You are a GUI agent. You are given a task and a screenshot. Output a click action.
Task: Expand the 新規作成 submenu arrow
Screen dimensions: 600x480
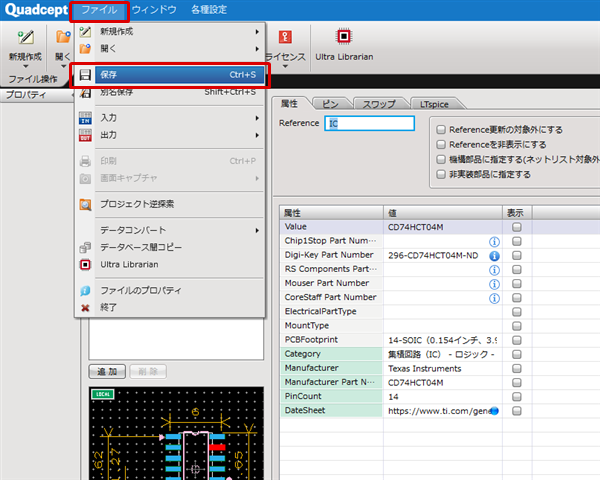[x=257, y=32]
